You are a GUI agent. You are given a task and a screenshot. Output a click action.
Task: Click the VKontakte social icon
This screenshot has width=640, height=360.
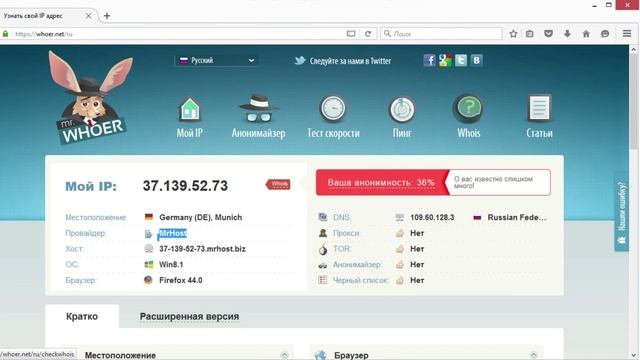tap(476, 60)
